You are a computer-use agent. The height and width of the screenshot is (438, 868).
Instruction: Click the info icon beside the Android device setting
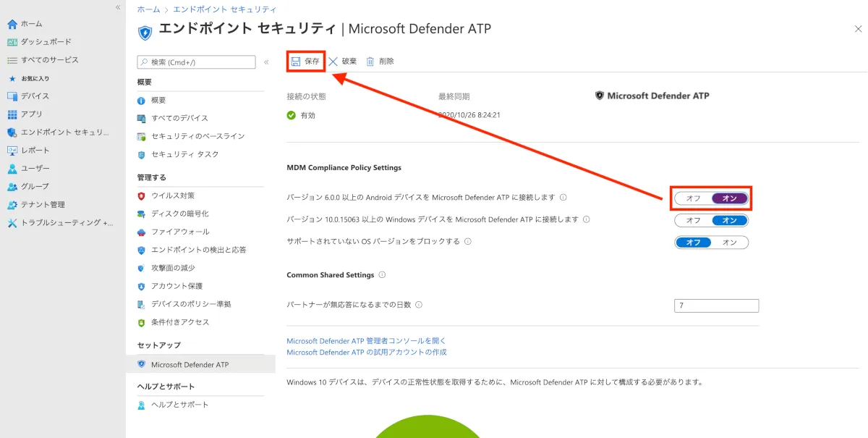click(x=563, y=197)
